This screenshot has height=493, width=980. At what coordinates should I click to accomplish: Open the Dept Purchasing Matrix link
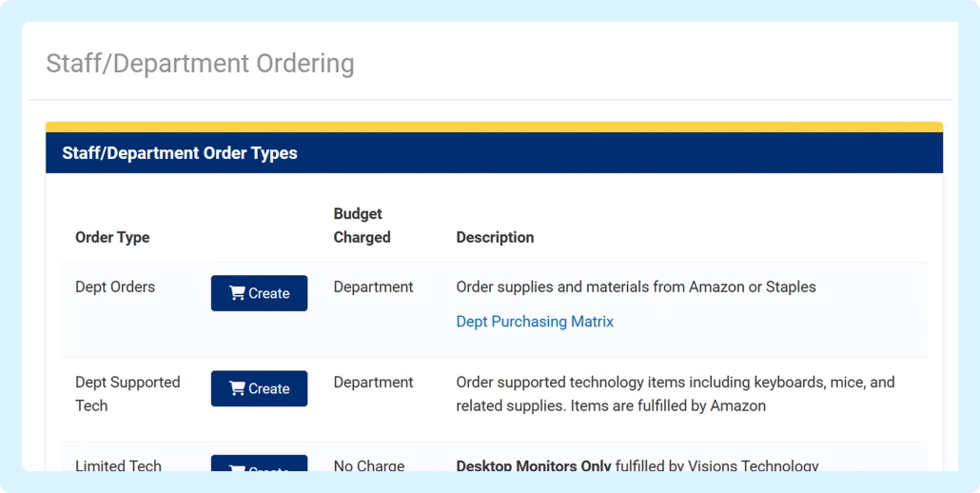pos(535,322)
